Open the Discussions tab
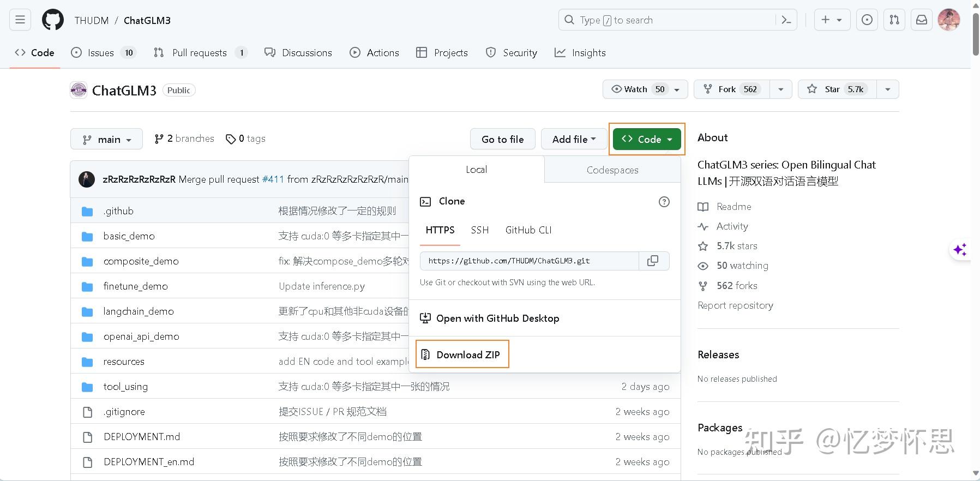This screenshot has height=481, width=980. pyautogui.click(x=298, y=53)
